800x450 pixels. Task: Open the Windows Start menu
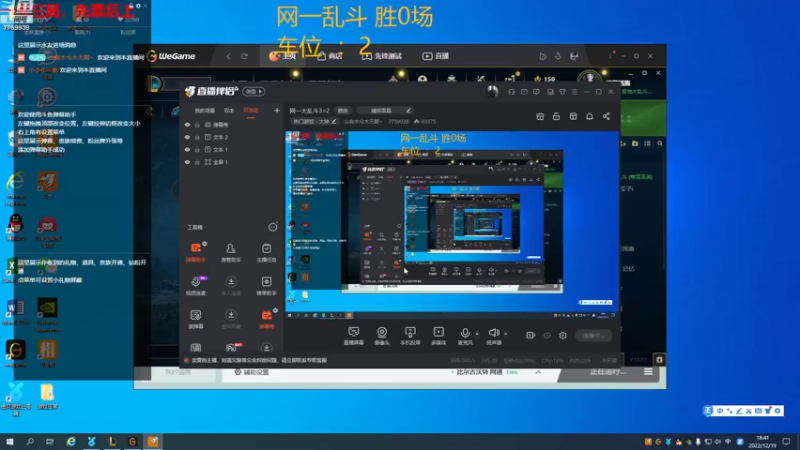tap(10, 441)
